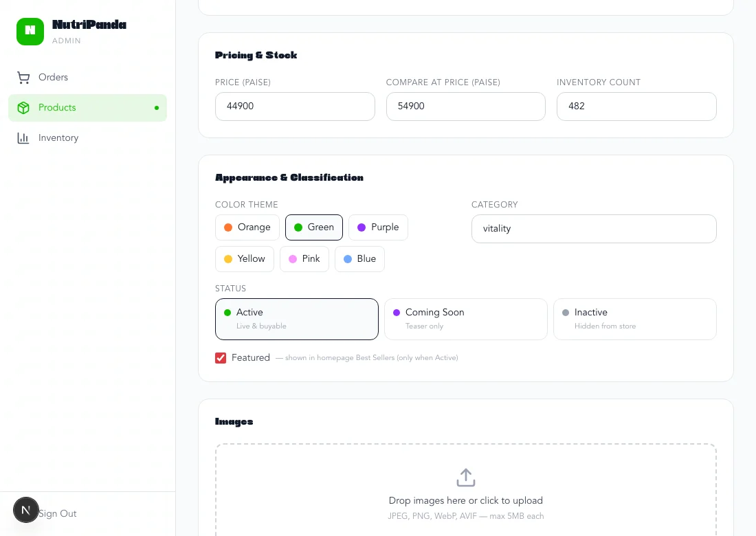Toggle the Featured checkbox
Screen dimensions: 756x536
coord(221,357)
